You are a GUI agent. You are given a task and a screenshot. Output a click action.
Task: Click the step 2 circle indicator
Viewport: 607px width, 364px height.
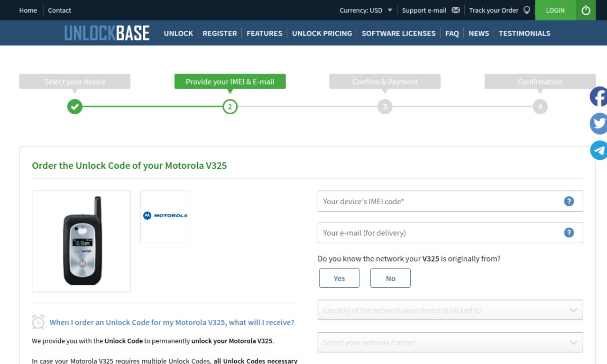point(230,107)
